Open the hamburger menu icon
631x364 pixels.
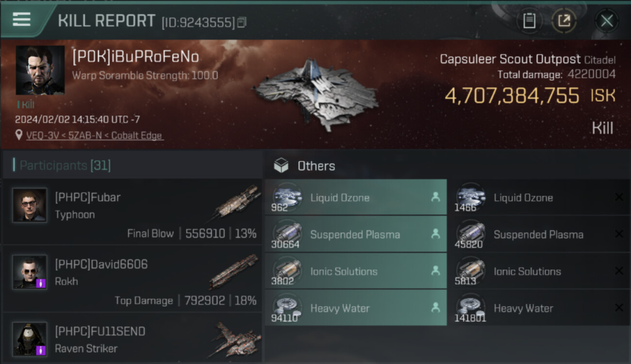(22, 19)
